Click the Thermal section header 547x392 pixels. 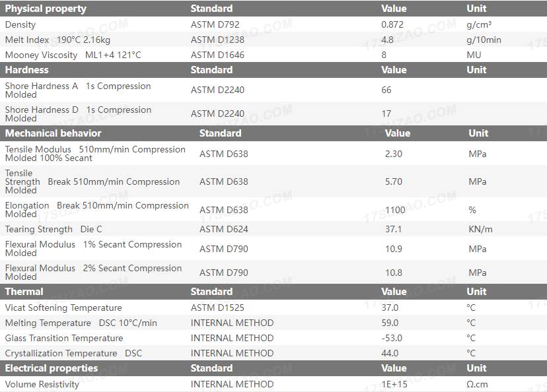point(24,292)
